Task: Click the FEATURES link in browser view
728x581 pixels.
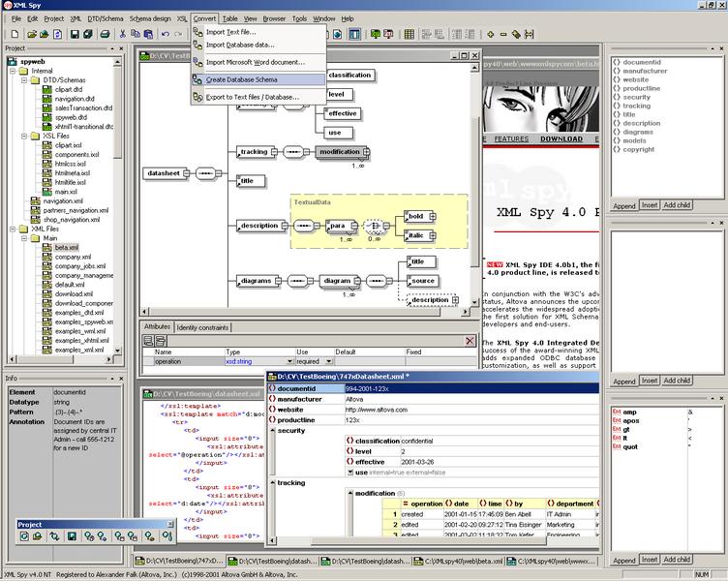Action: (x=511, y=138)
